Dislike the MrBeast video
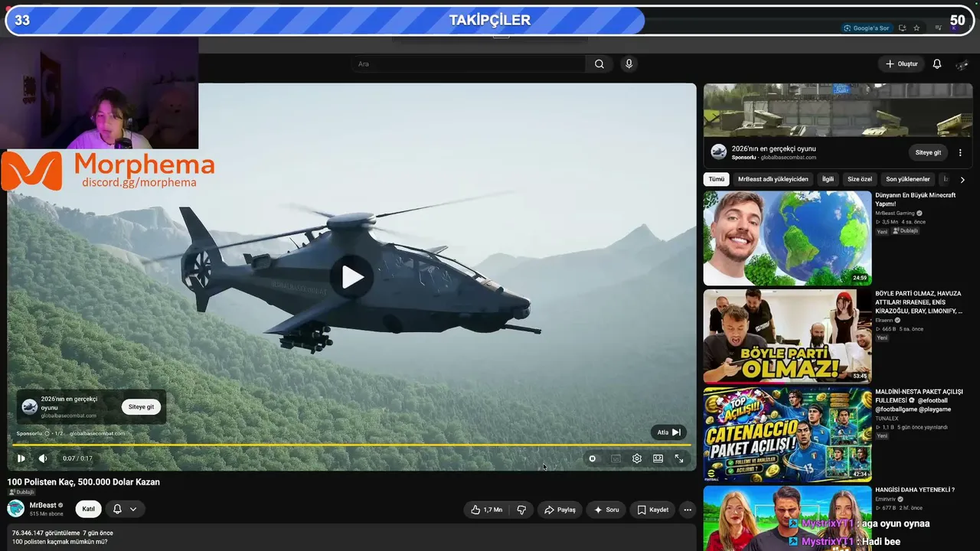The width and height of the screenshot is (980, 551). tap(521, 510)
